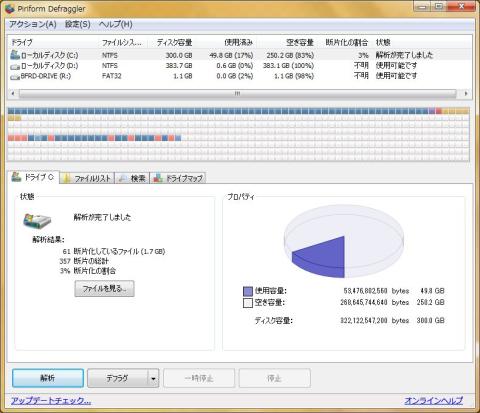The height and width of the screenshot is (413, 480).
Task: Click the 使用容量 purple color swatch
Action: point(248,291)
